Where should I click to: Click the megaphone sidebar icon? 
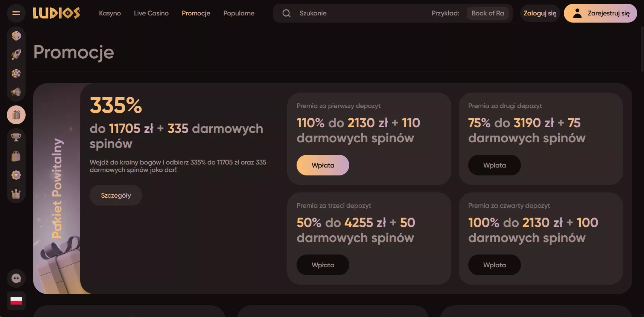(16, 92)
